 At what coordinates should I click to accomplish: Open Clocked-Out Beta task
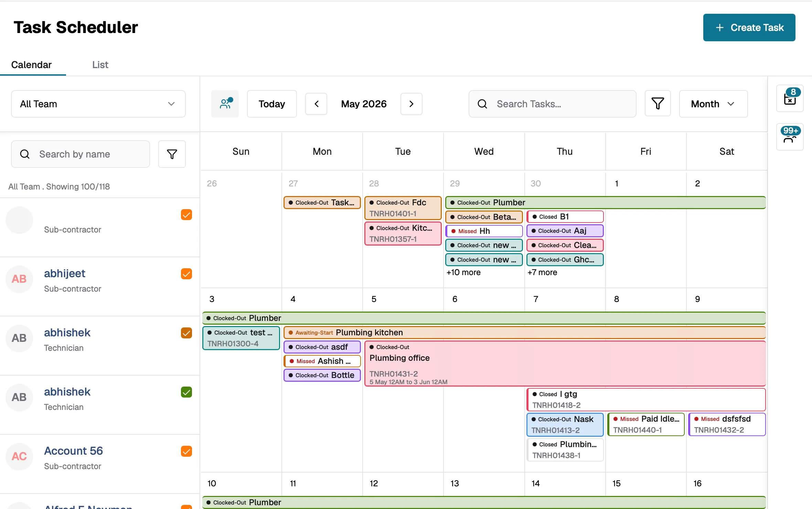click(484, 217)
